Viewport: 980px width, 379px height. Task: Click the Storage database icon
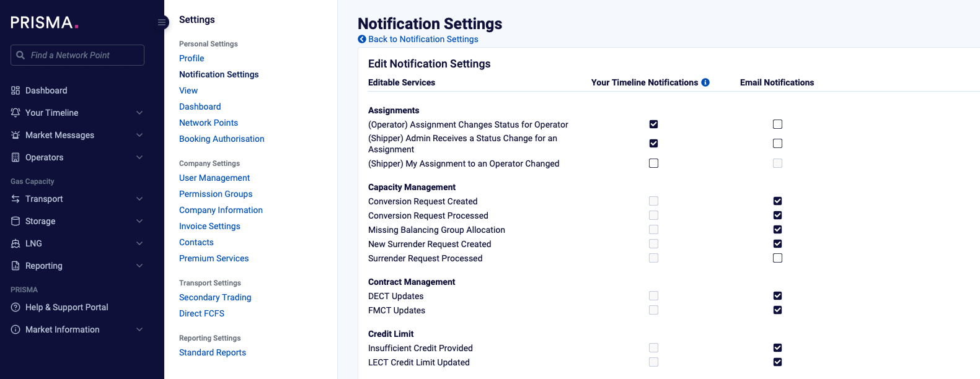tap(15, 221)
